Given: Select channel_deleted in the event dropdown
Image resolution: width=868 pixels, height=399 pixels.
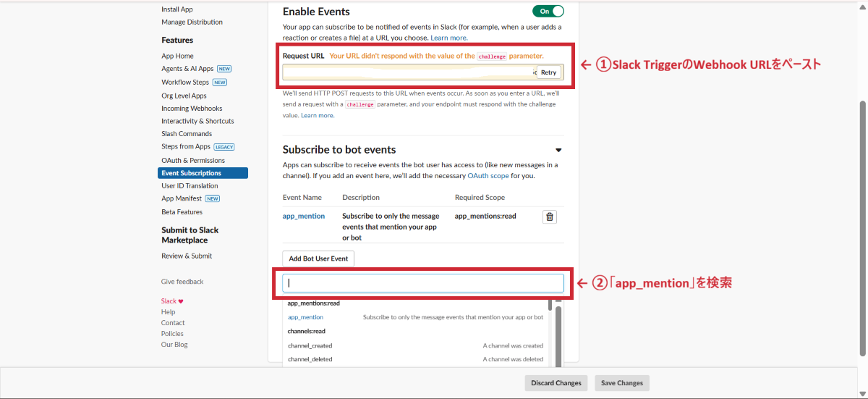Looking at the screenshot, I should (310, 359).
